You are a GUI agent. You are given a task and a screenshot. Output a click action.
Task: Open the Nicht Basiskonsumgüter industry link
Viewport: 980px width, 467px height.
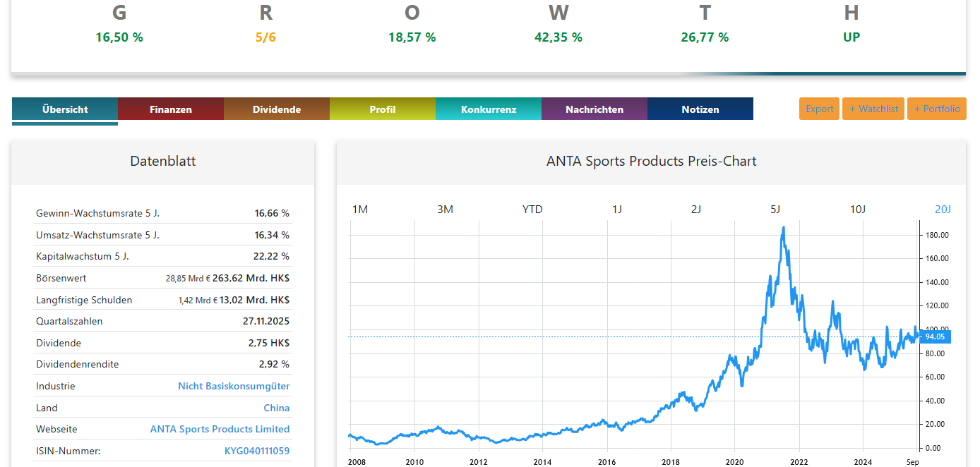click(234, 387)
